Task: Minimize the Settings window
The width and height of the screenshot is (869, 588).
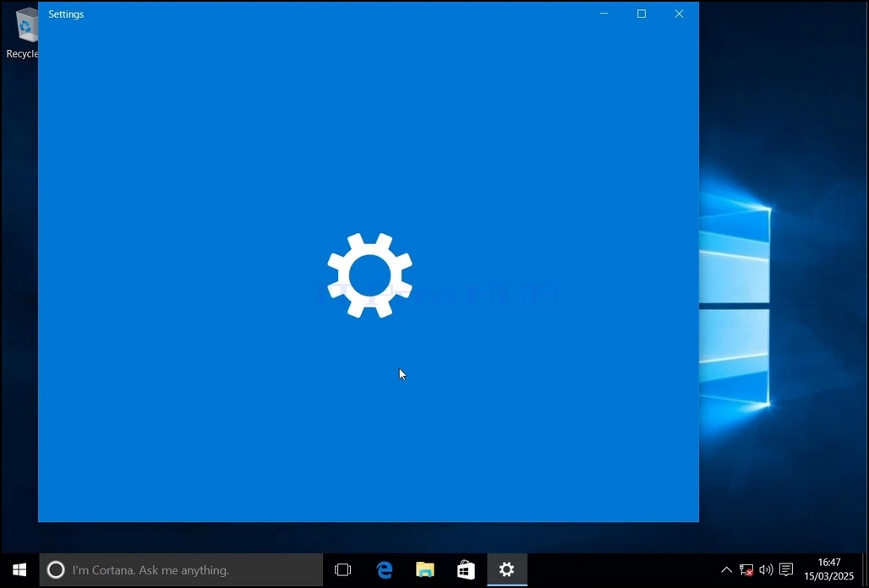Action: click(604, 14)
